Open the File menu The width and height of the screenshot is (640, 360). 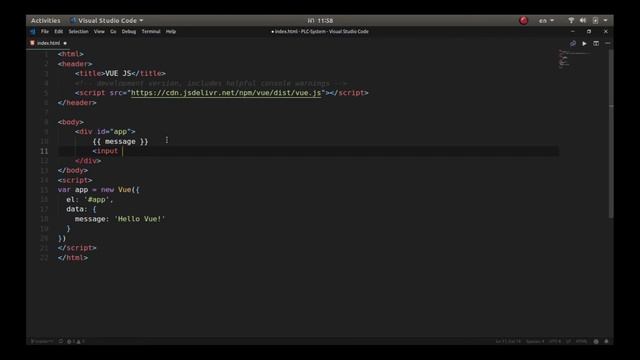[x=44, y=31]
